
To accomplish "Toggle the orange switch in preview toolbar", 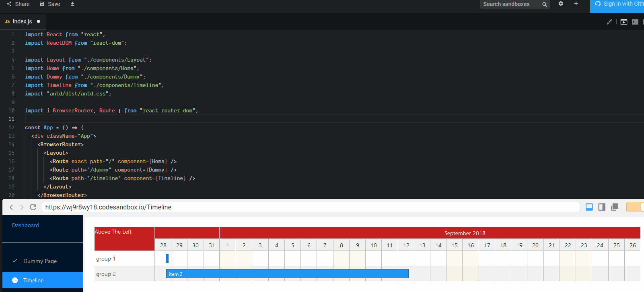I will pyautogui.click(x=635, y=207).
